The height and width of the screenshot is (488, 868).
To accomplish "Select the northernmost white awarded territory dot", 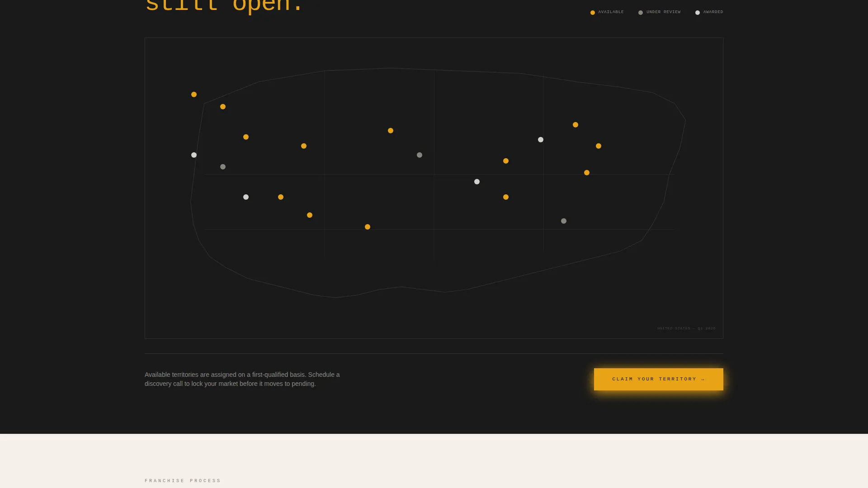I will click(541, 140).
